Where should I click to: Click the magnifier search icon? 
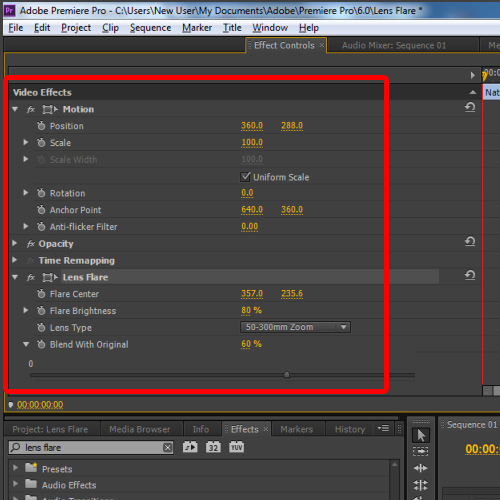click(x=15, y=447)
